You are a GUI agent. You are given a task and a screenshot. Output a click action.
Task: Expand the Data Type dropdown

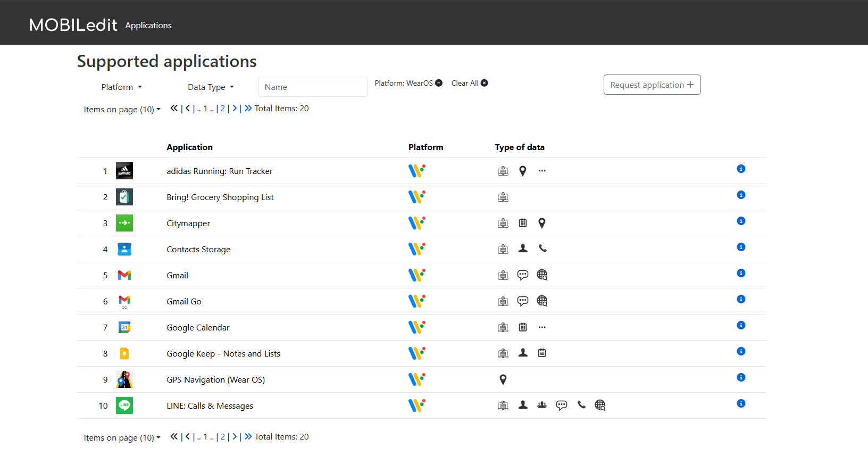coord(211,87)
